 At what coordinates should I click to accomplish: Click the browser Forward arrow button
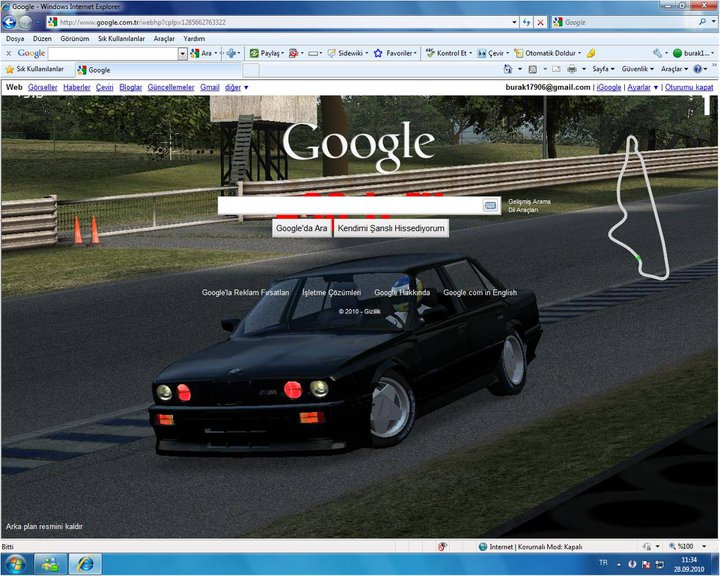(26, 22)
